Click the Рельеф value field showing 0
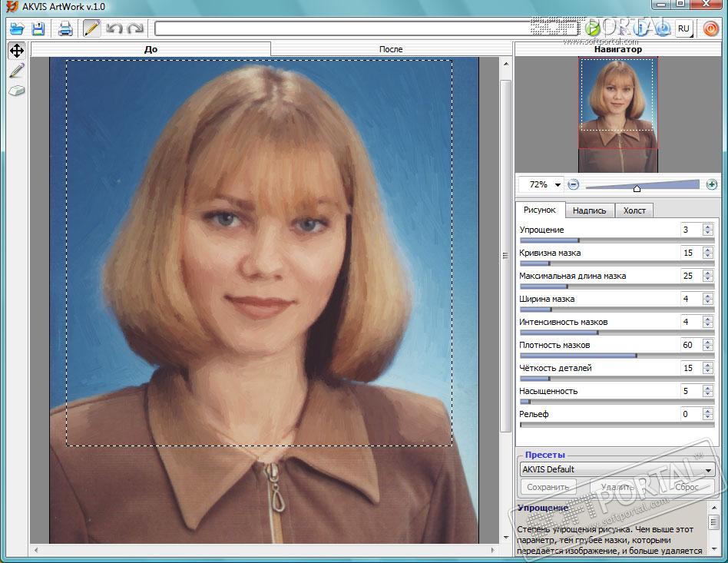The width and height of the screenshot is (728, 563). pos(691,414)
